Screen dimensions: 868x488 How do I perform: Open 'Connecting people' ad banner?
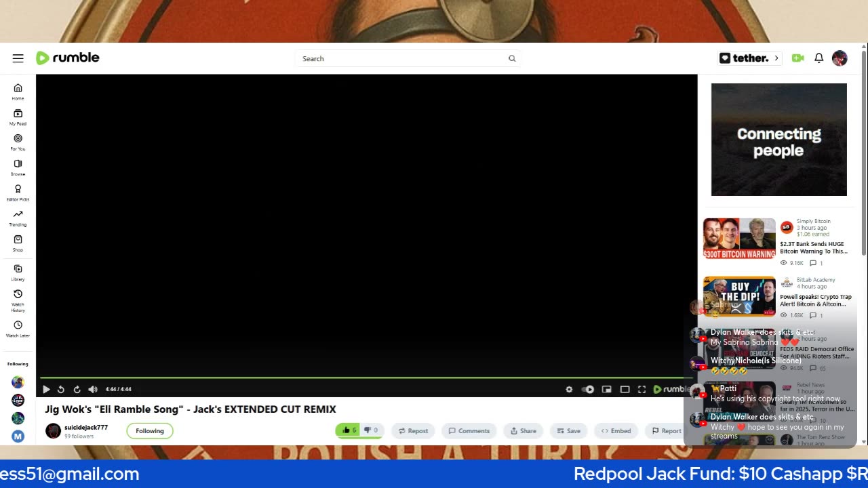tap(778, 140)
